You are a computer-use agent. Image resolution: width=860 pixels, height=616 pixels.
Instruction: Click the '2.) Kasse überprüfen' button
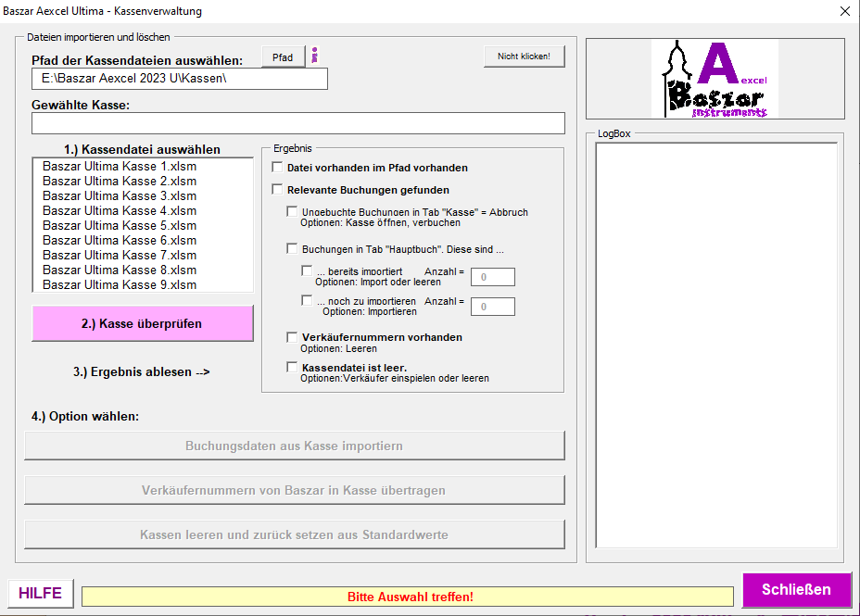pyautogui.click(x=143, y=323)
